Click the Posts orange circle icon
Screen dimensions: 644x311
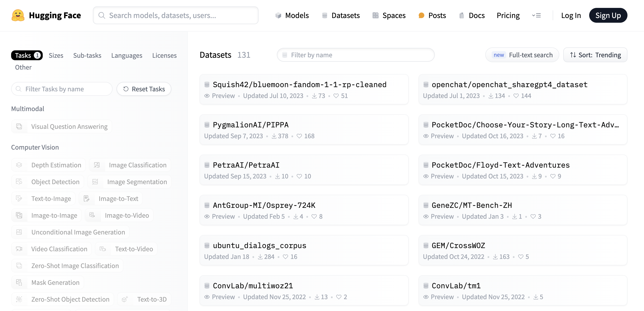[x=421, y=16]
